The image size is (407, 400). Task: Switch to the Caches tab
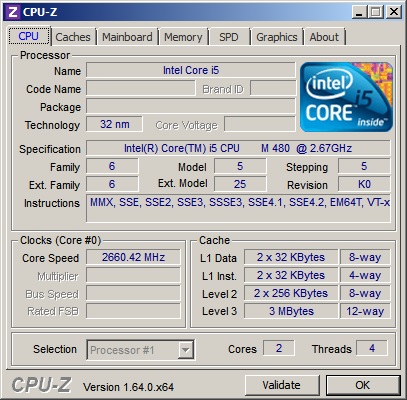pyautogui.click(x=73, y=37)
